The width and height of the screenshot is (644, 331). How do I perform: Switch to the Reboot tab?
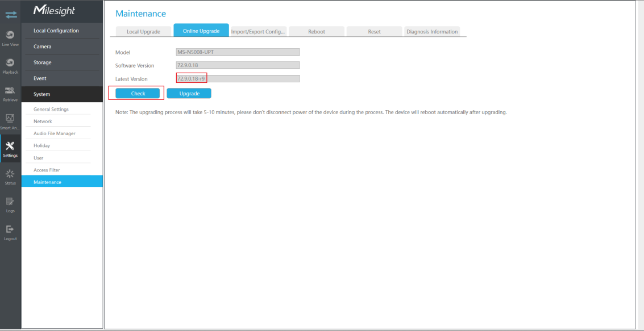coord(316,32)
